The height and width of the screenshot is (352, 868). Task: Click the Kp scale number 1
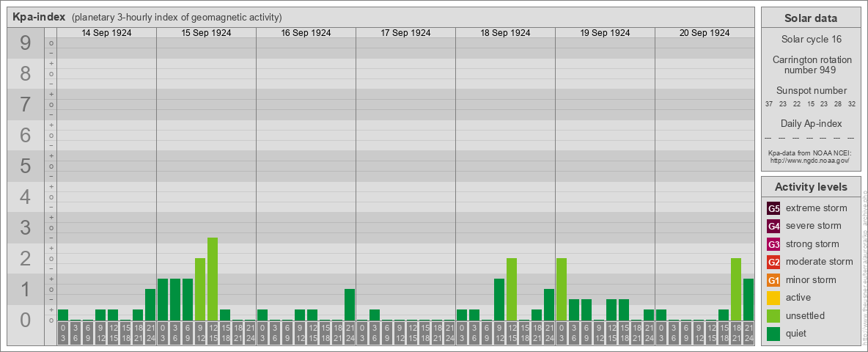tap(25, 289)
